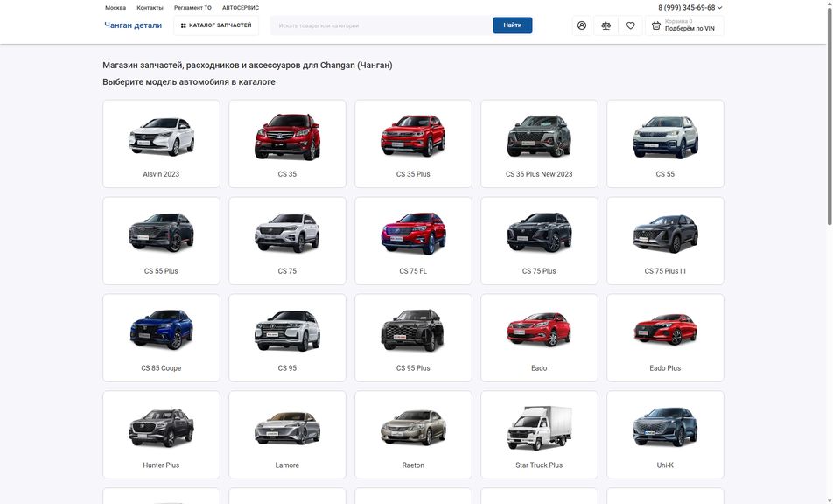Focus the parts search input field
Screen dimensions: 833x504
(381, 25)
